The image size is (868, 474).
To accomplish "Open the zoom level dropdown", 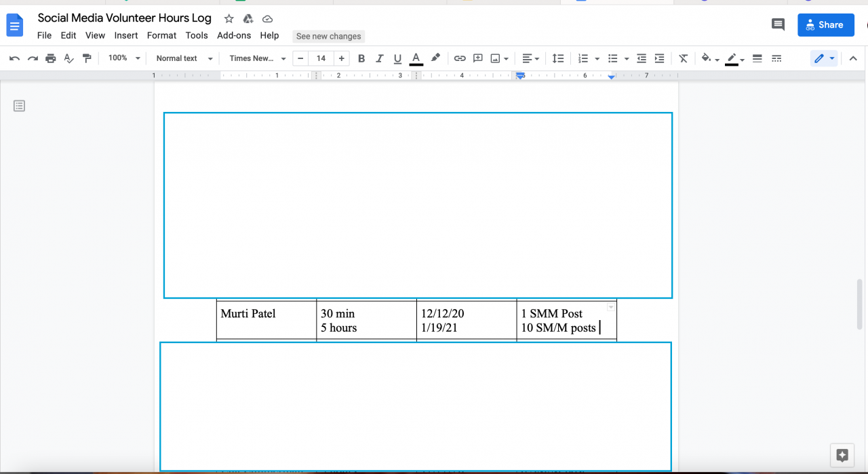I will [124, 58].
